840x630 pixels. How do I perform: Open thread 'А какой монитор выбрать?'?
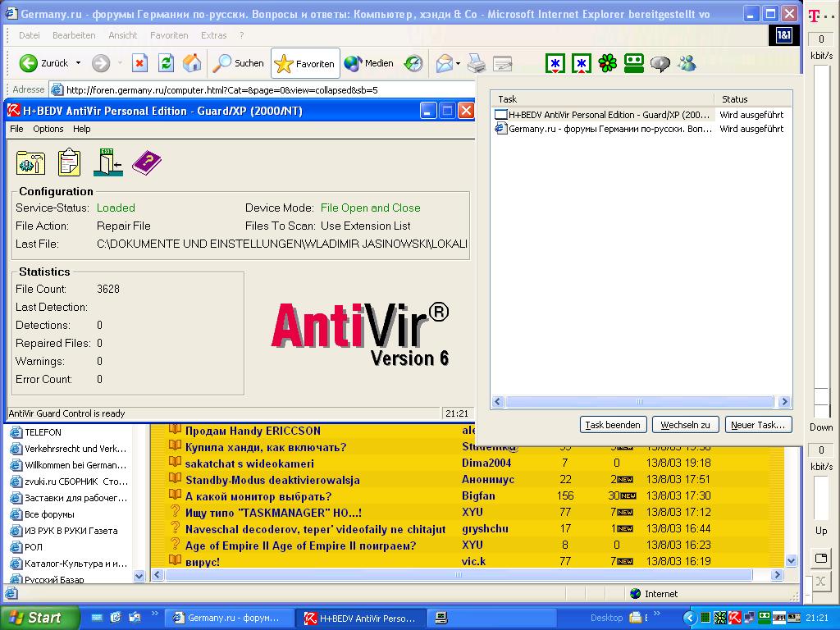[x=258, y=496]
